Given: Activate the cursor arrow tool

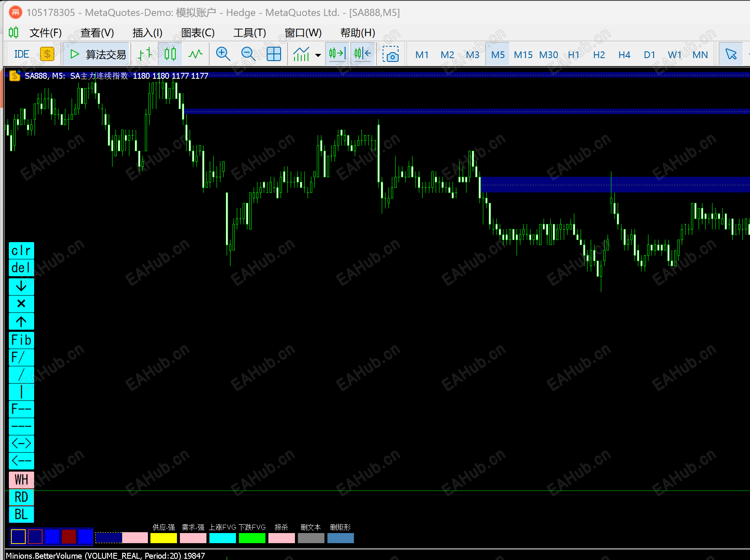Looking at the screenshot, I should pyautogui.click(x=731, y=54).
